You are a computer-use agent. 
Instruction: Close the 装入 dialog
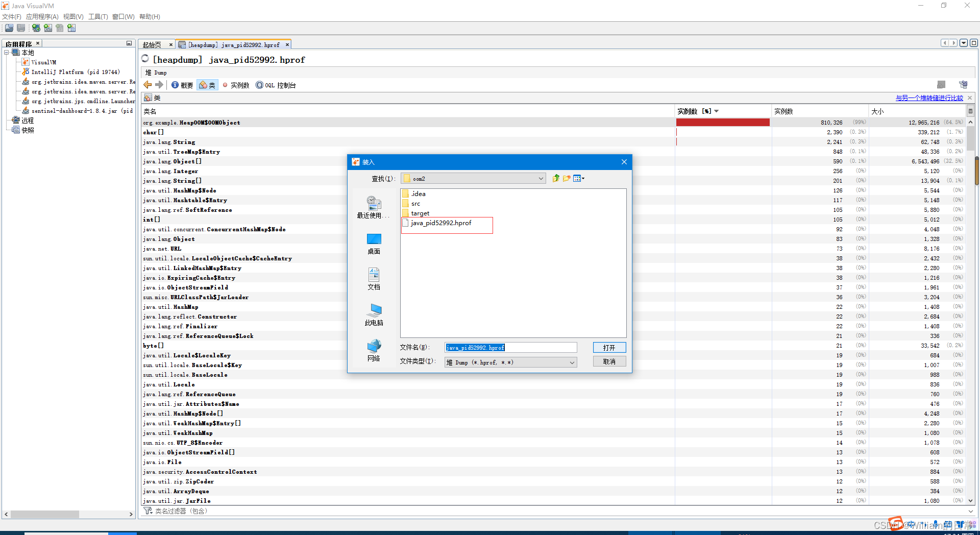click(624, 162)
